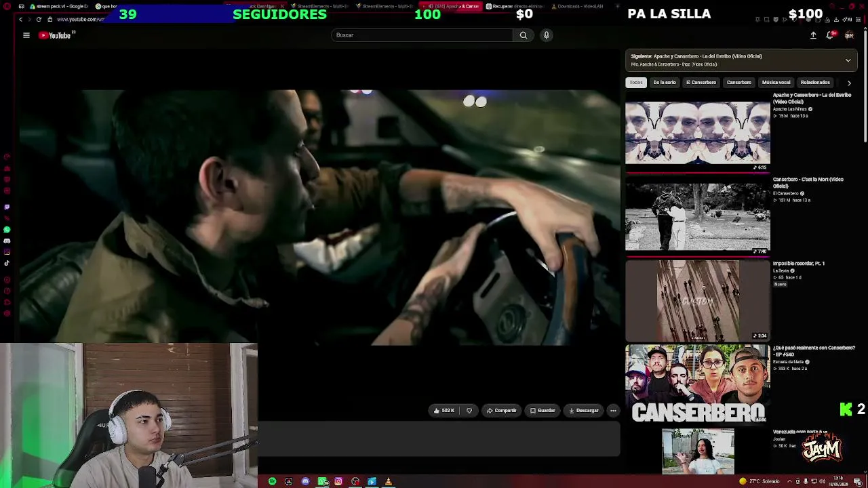The width and height of the screenshot is (868, 488).
Task: Open ¿Qué pasó realmente con Canserbero? thumbnail
Action: tap(698, 384)
